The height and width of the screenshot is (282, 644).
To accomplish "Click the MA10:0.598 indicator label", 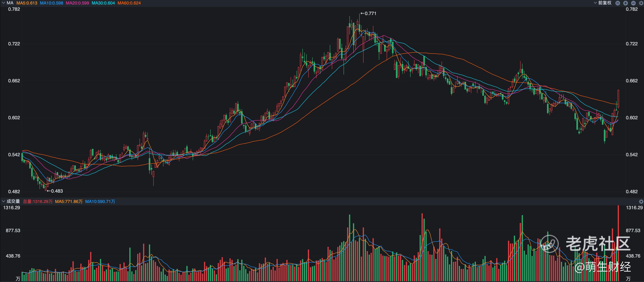I will pyautogui.click(x=52, y=3).
